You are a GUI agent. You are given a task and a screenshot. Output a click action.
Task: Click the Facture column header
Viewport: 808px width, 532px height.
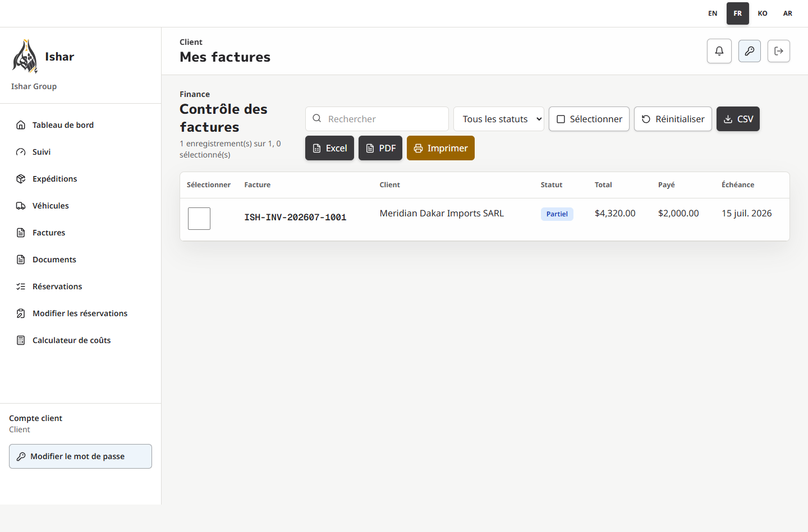pyautogui.click(x=258, y=184)
